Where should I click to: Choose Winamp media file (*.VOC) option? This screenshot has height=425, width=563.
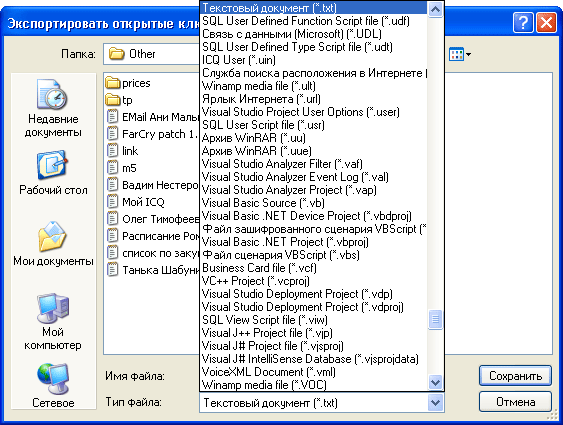point(313,385)
